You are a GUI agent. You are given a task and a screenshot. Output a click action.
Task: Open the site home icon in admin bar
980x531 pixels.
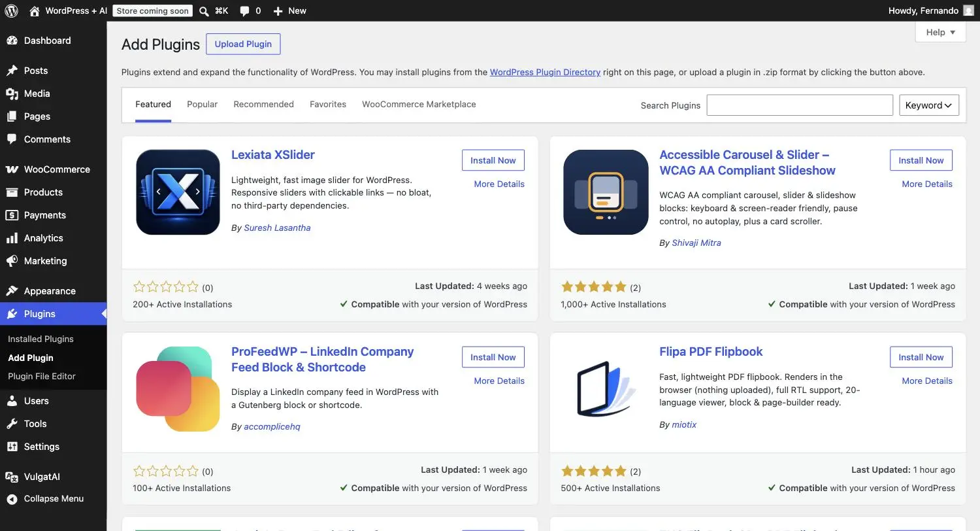click(x=35, y=10)
